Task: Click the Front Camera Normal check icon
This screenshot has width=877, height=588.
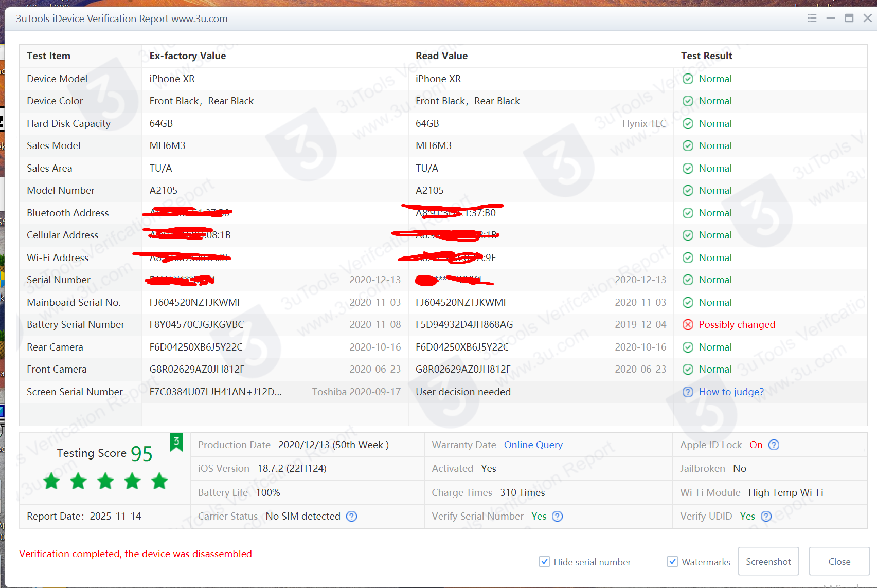Action: [x=688, y=370]
